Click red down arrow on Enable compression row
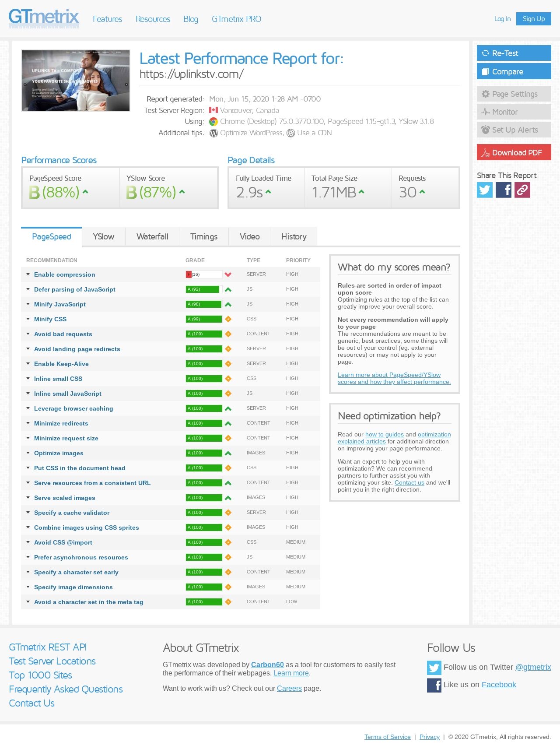Screen dimensions: 560x749 click(x=228, y=274)
